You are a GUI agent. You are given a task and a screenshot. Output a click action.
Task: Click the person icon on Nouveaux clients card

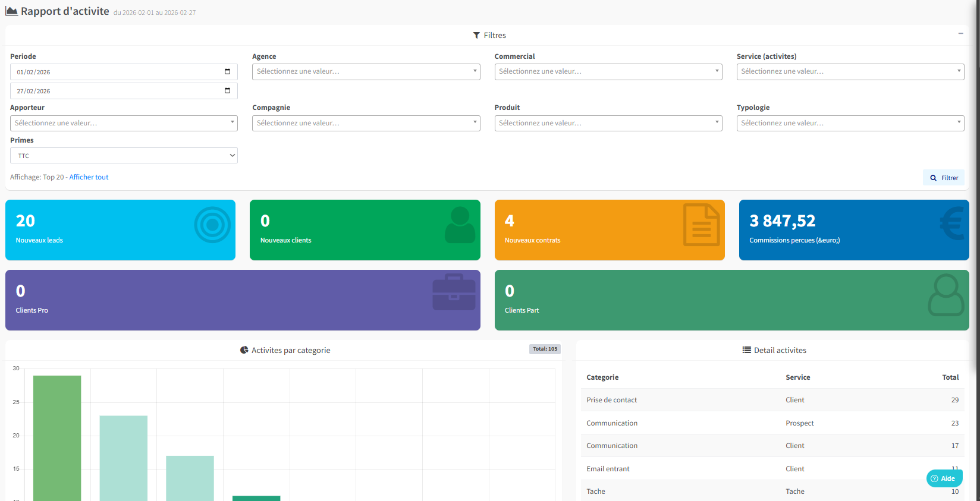(x=460, y=225)
